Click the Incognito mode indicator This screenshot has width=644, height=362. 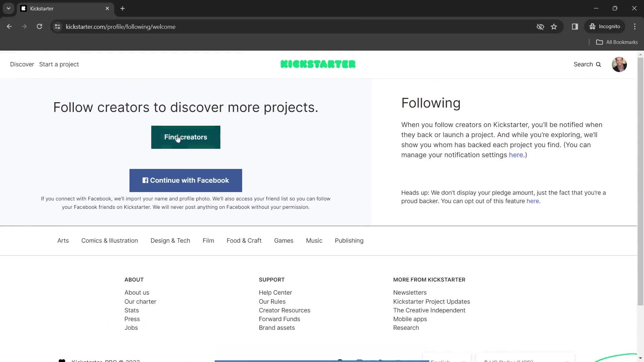(x=606, y=26)
